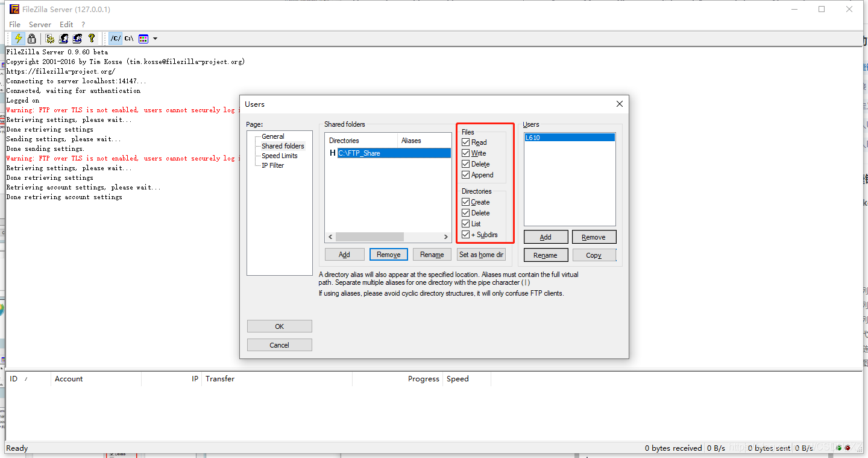
Task: Click Rename under Shared folders list
Action: coord(432,255)
